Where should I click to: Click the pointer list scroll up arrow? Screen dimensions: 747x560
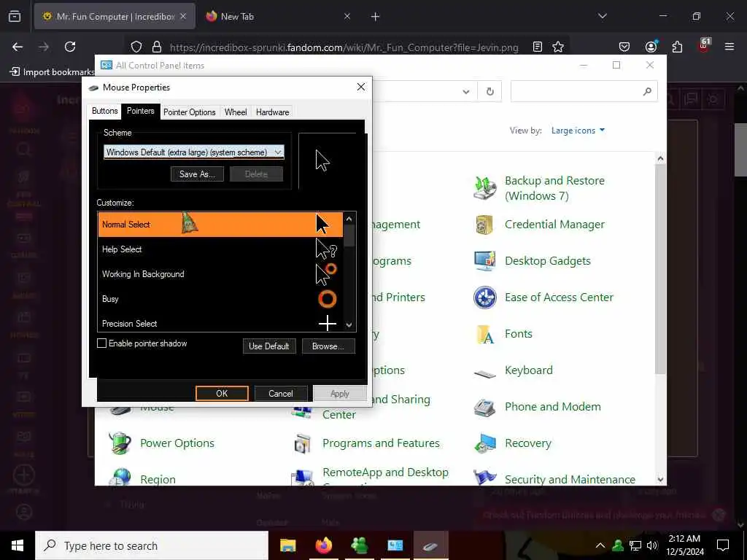349,219
